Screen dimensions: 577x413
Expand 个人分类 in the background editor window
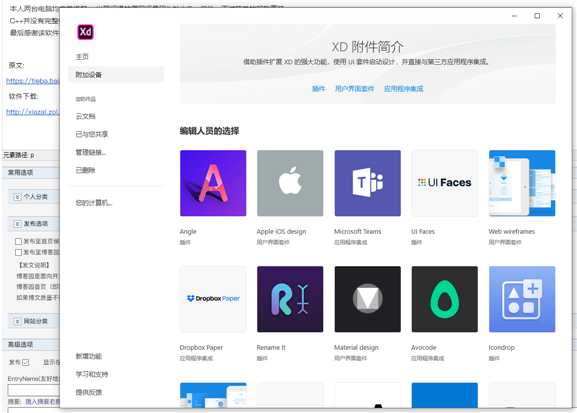(x=17, y=197)
